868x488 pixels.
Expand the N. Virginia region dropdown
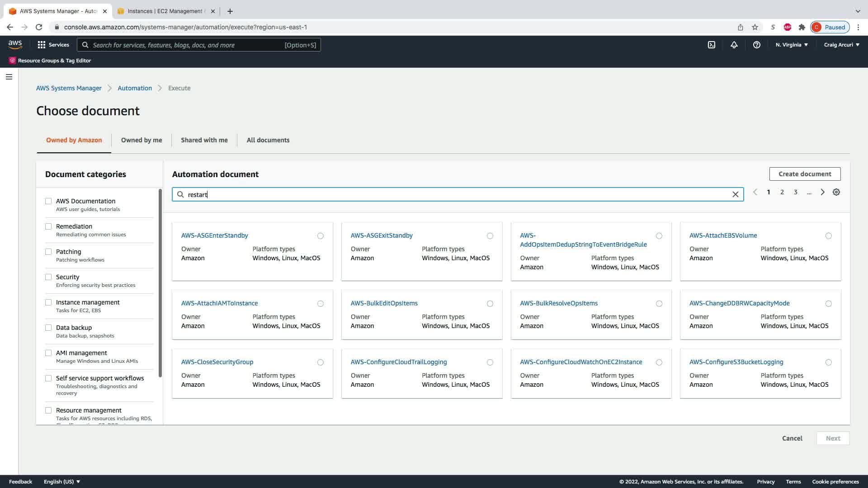(792, 45)
